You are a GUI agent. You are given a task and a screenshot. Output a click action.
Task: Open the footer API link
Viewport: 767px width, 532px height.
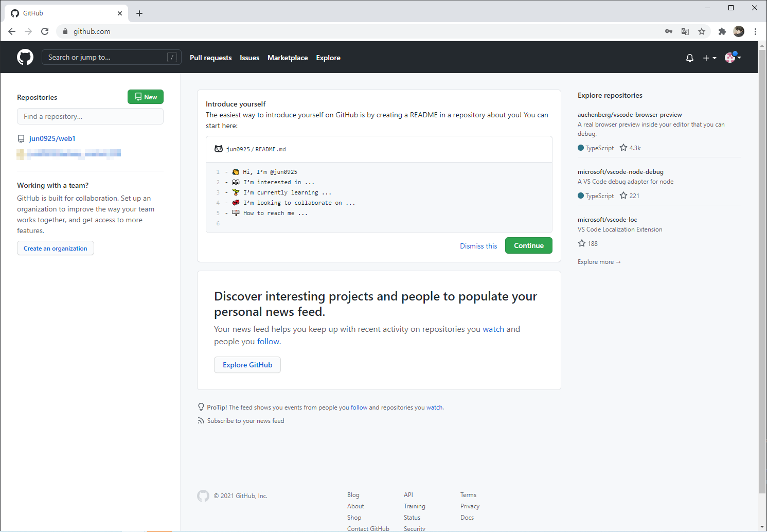coord(408,495)
